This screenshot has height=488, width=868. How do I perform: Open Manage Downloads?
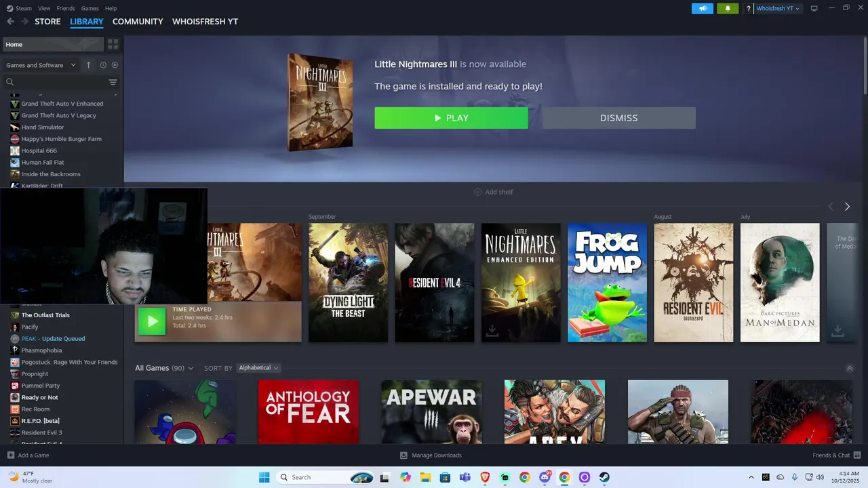click(431, 455)
